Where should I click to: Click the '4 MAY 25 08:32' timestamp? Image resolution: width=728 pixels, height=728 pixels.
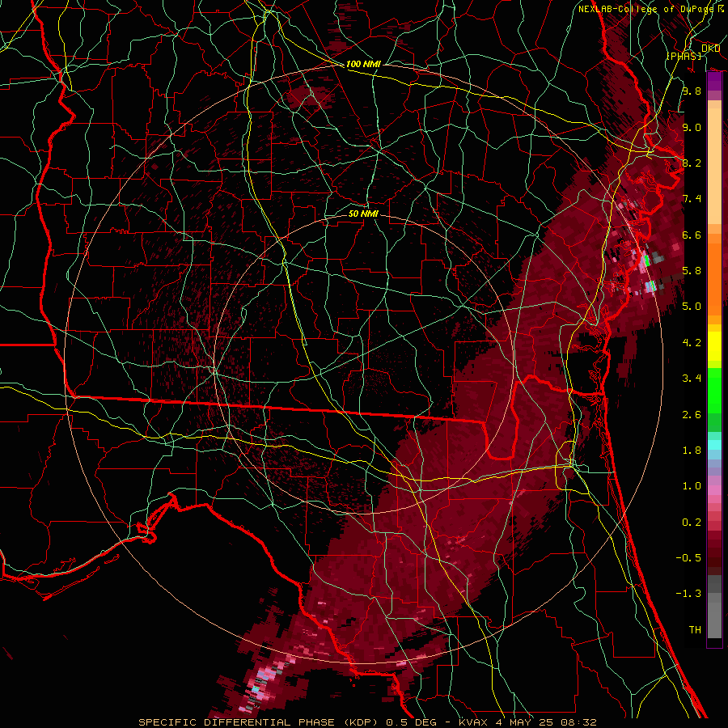[546, 722]
